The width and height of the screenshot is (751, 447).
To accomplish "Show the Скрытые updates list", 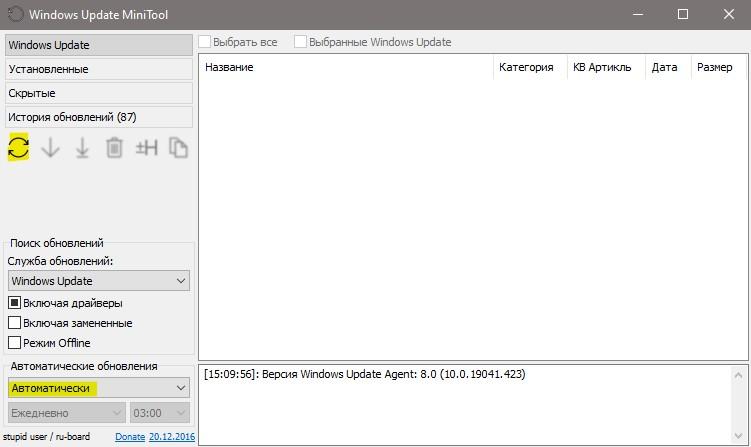I will [99, 93].
